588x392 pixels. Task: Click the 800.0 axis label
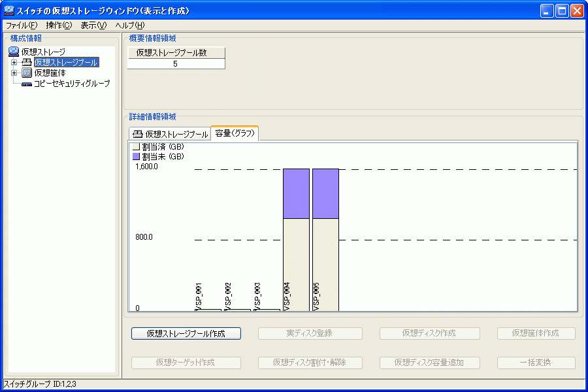coord(144,237)
